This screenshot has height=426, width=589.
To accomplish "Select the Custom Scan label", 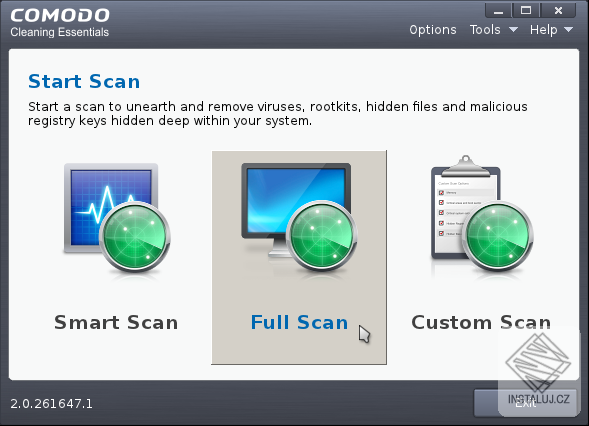I will (x=481, y=322).
